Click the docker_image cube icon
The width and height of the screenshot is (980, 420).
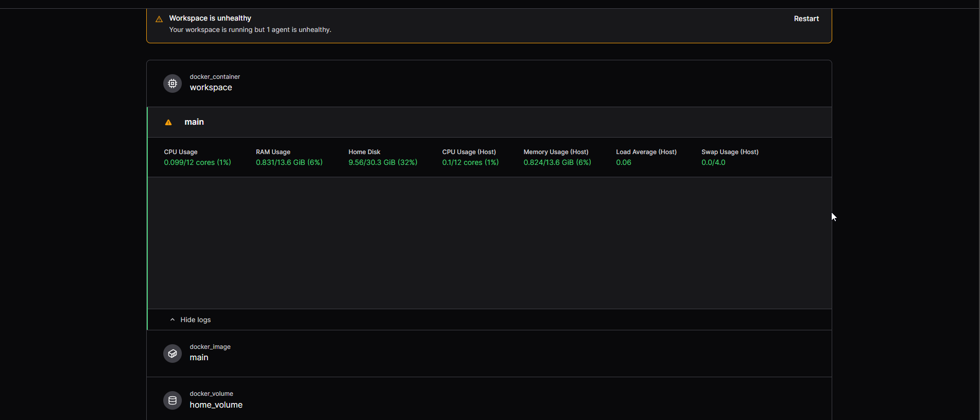[173, 354]
